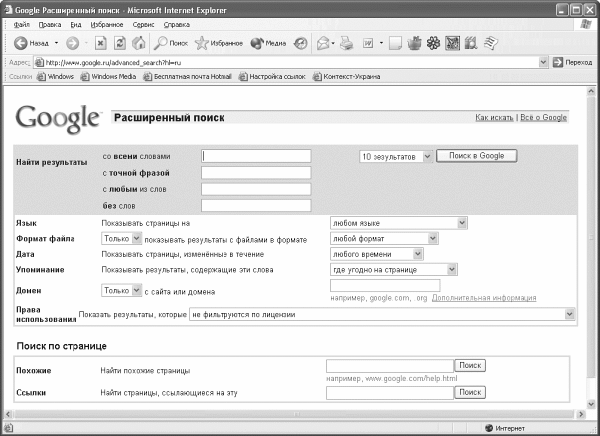Click the Stop loading toolbar icon
Screen dimensions: 600x436
point(101,43)
